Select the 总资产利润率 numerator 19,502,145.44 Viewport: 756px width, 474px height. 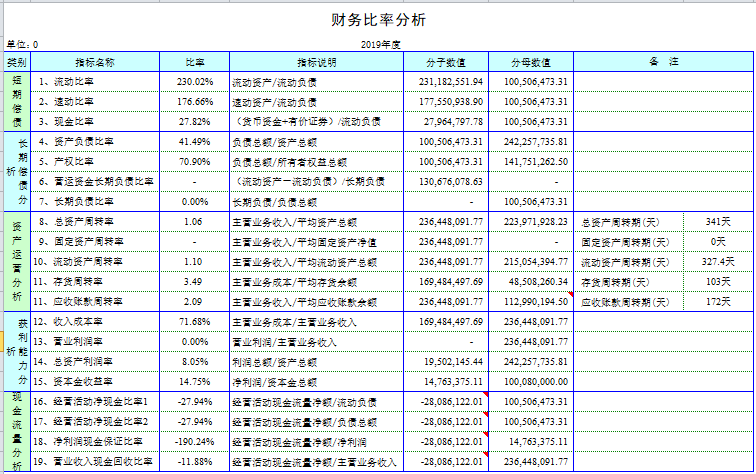446,362
